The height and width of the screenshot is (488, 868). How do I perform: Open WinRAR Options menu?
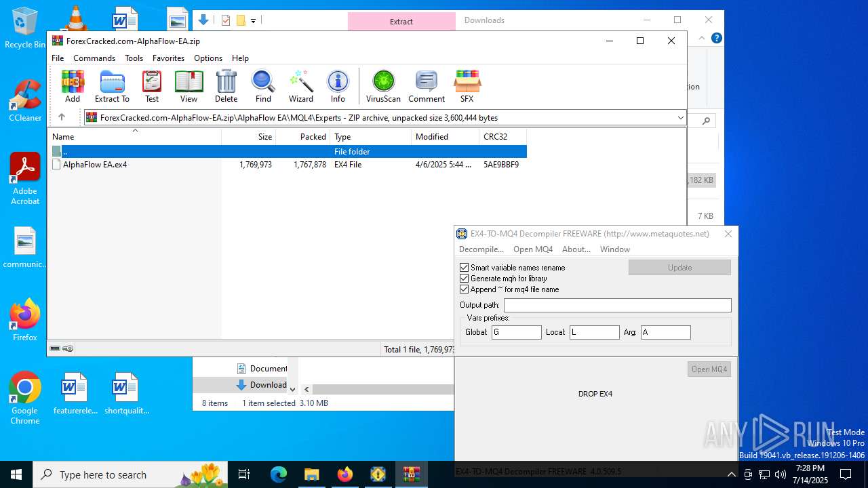[208, 58]
